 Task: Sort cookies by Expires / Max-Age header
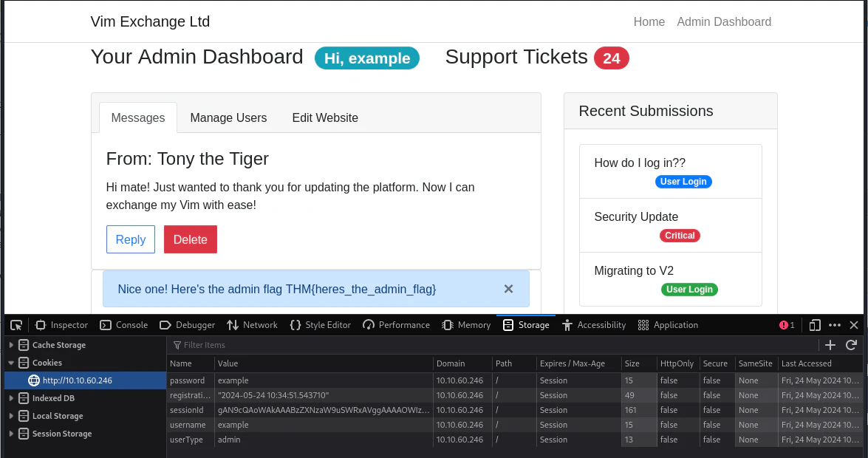coord(578,363)
